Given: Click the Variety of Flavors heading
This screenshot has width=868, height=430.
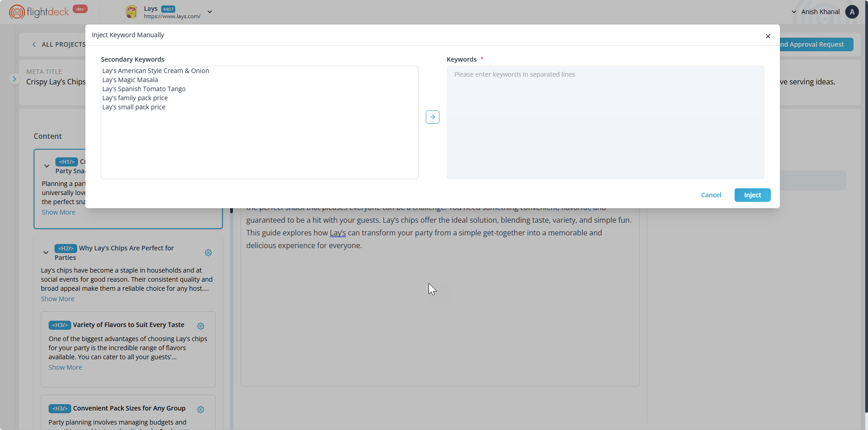Looking at the screenshot, I should click(x=128, y=325).
